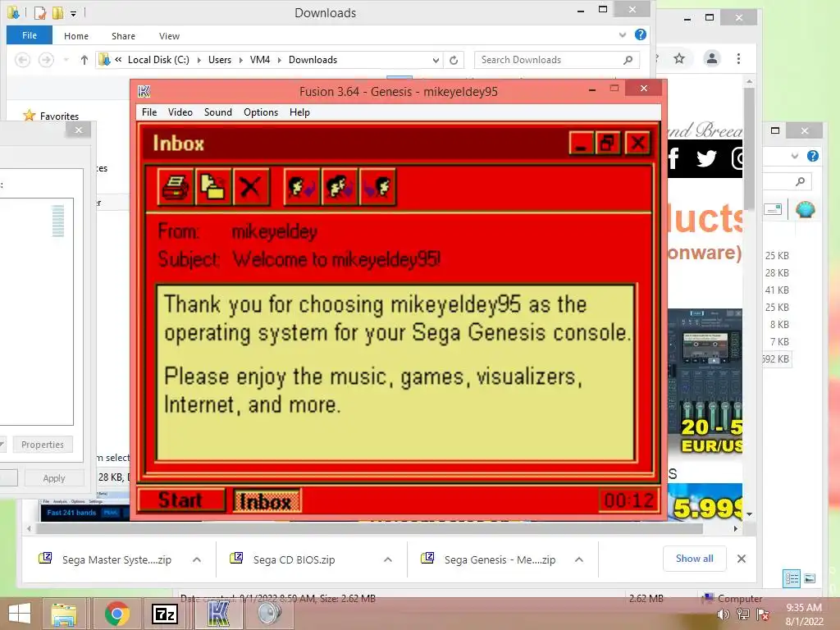Close the red Inbox window
The image size is (840, 630).
tap(637, 143)
